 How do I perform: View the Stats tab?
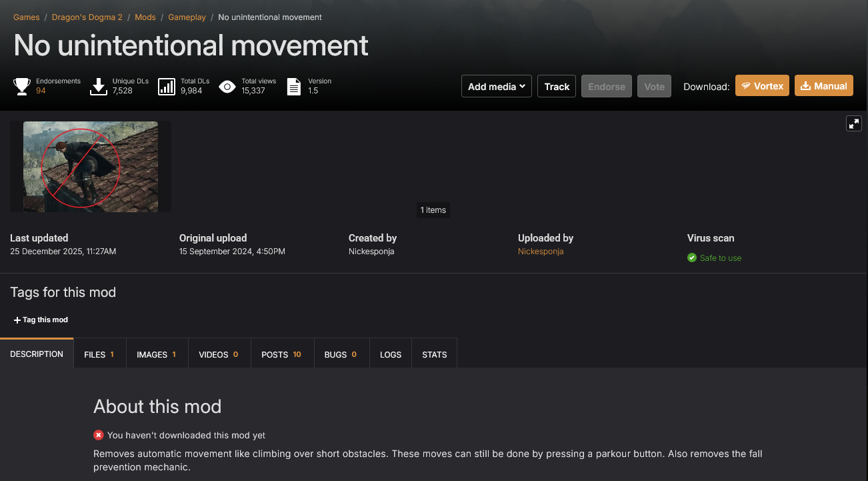[435, 354]
